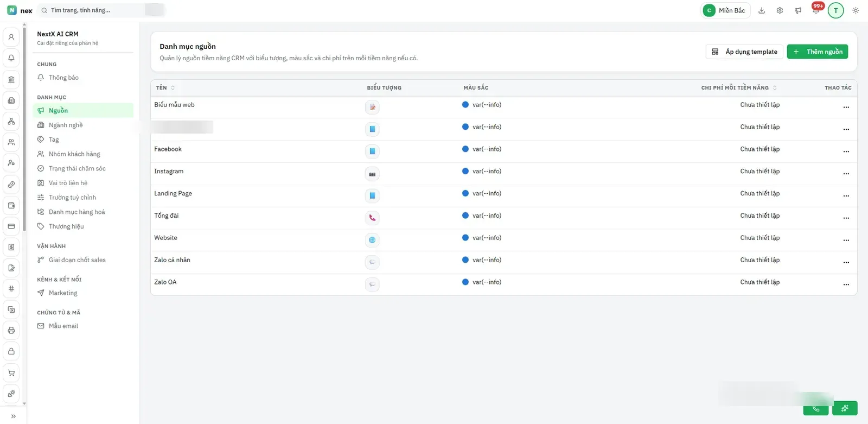
Task: Click the wallet icon in the left rail
Action: [11, 205]
